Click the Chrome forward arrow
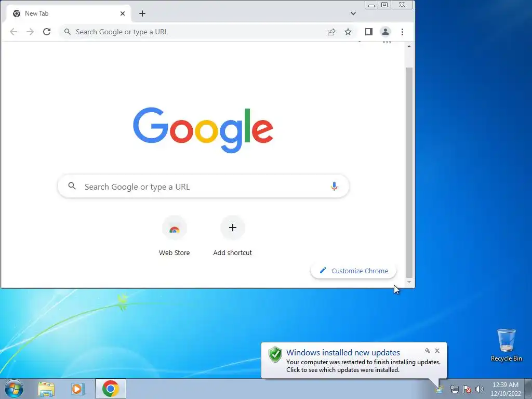 (x=30, y=32)
